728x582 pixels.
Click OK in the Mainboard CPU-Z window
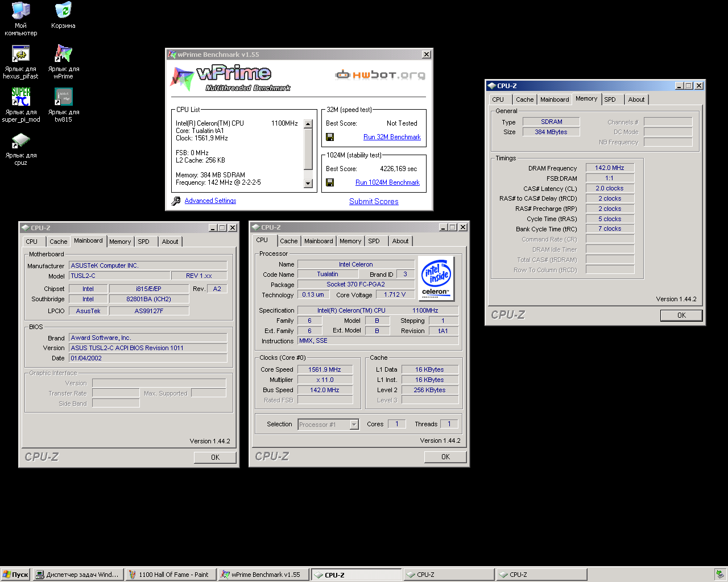(x=215, y=457)
